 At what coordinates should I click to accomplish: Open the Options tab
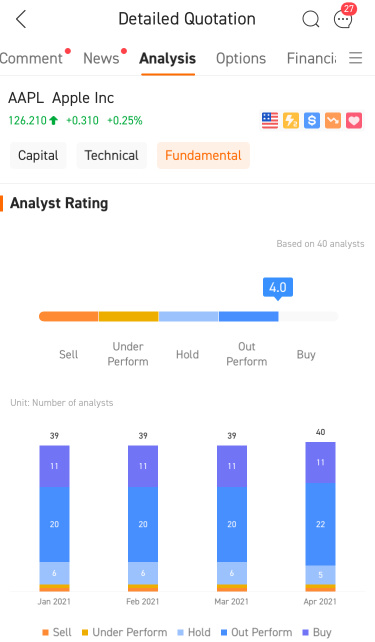(x=241, y=59)
